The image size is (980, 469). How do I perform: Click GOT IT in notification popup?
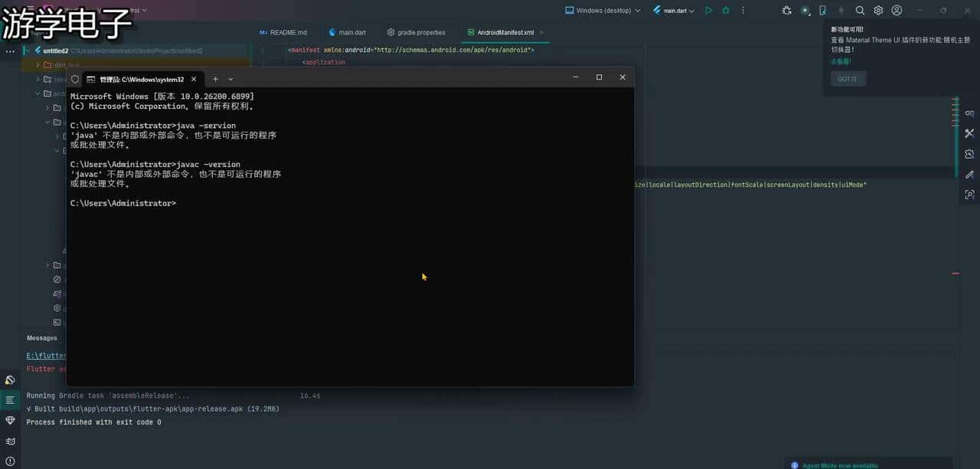point(848,79)
